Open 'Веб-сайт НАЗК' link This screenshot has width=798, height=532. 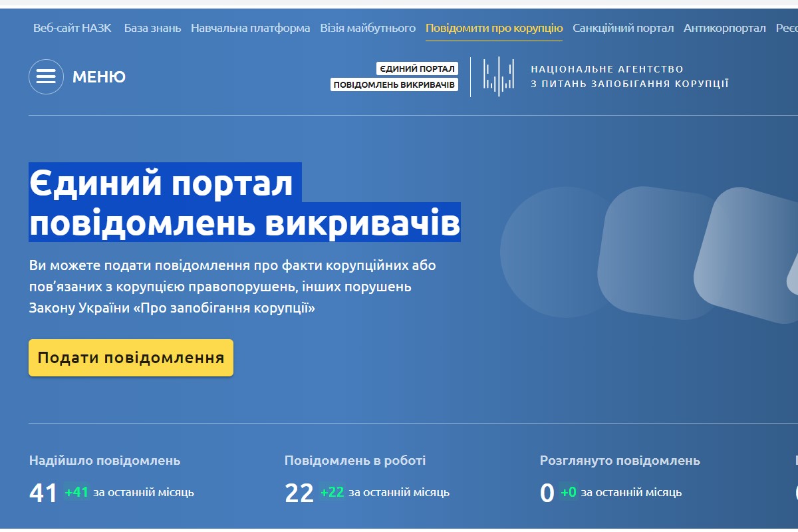[72, 28]
